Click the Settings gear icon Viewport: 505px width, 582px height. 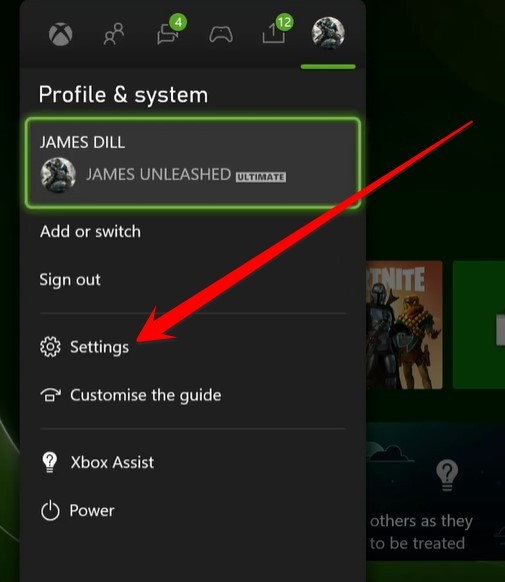50,347
